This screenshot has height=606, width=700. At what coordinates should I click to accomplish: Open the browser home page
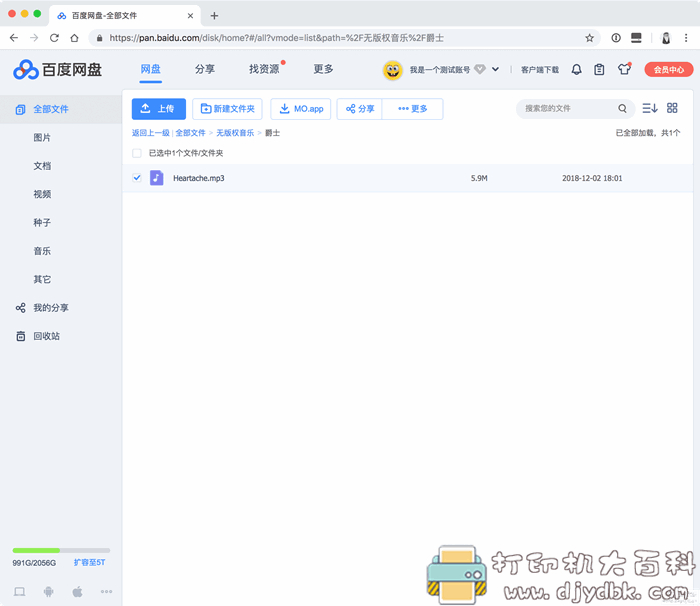75,38
